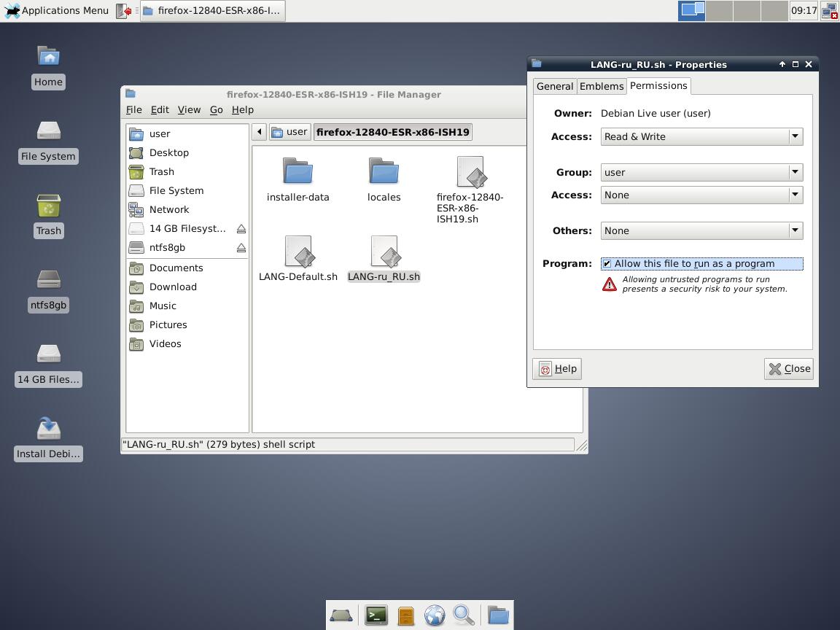Open the web browser globe icon in dock
The width and height of the screenshot is (840, 630).
(435, 615)
